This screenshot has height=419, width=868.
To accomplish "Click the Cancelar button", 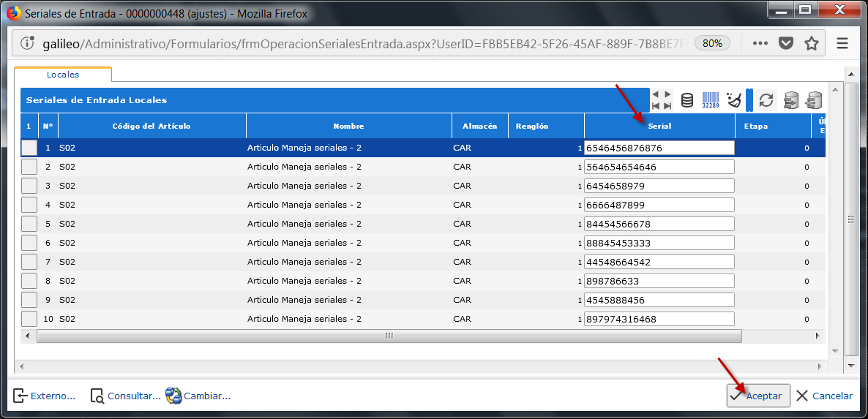I will (824, 396).
